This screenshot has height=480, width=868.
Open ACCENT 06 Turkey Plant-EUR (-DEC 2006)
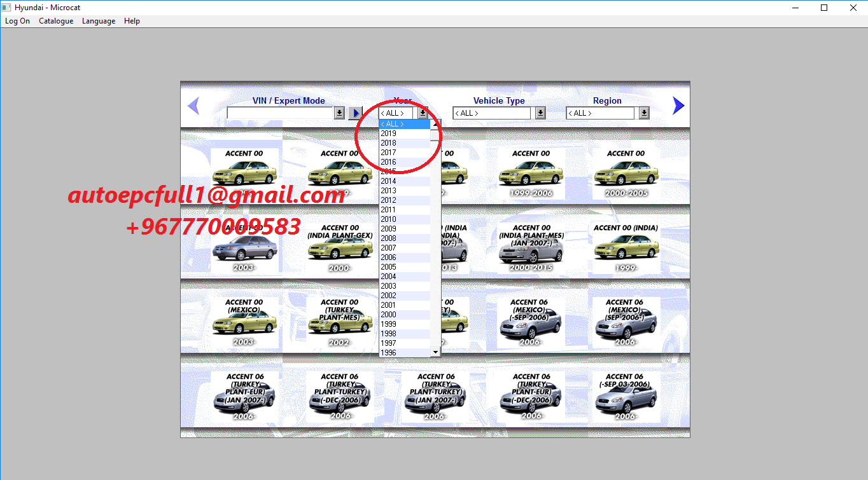pos(531,397)
